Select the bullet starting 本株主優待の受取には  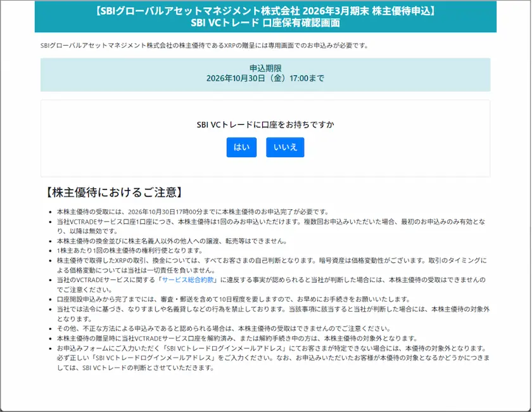(x=193, y=212)
